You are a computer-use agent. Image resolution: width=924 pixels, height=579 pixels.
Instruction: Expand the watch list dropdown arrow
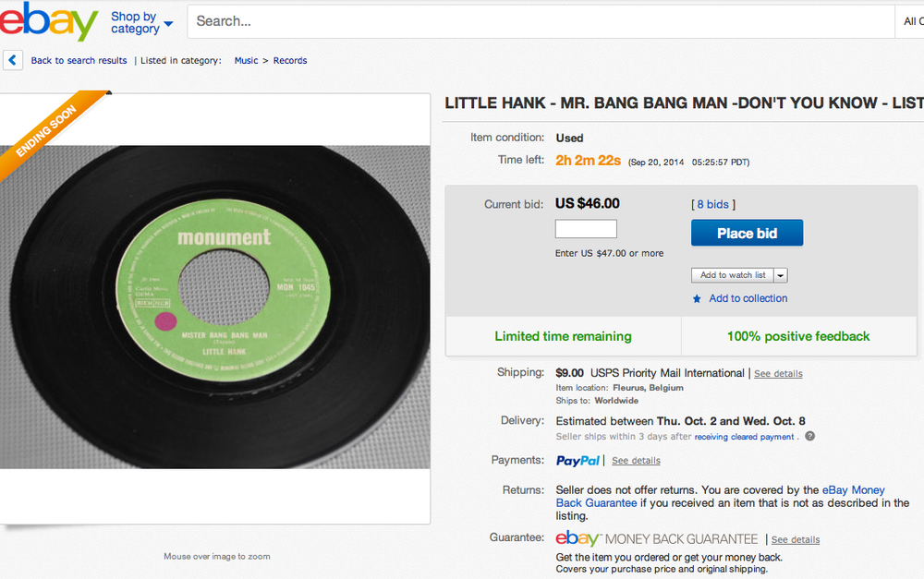coord(781,275)
